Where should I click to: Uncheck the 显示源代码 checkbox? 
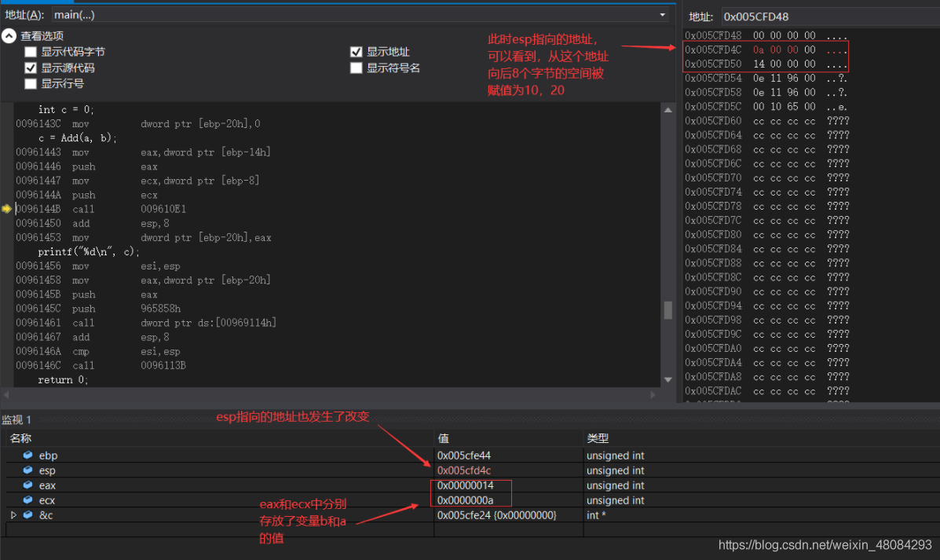click(x=31, y=68)
